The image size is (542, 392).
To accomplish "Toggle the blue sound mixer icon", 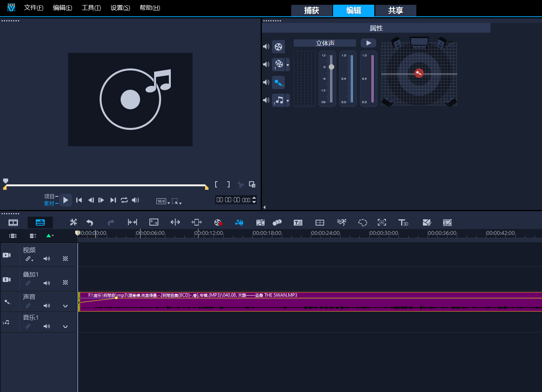I will 239,222.
